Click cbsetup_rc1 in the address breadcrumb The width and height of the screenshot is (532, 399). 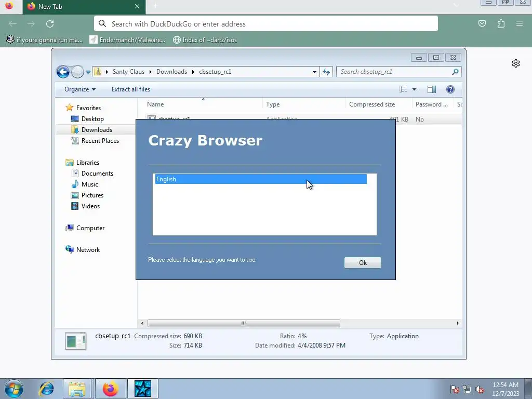(x=215, y=72)
